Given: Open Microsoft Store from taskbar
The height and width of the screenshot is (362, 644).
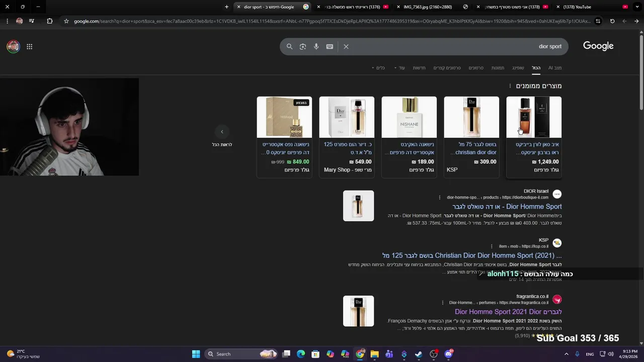Looking at the screenshot, I should point(315,354).
